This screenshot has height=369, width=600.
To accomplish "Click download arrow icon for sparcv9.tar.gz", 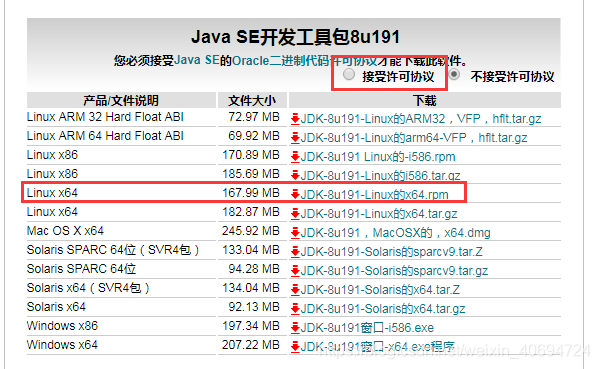I will coord(295,271).
